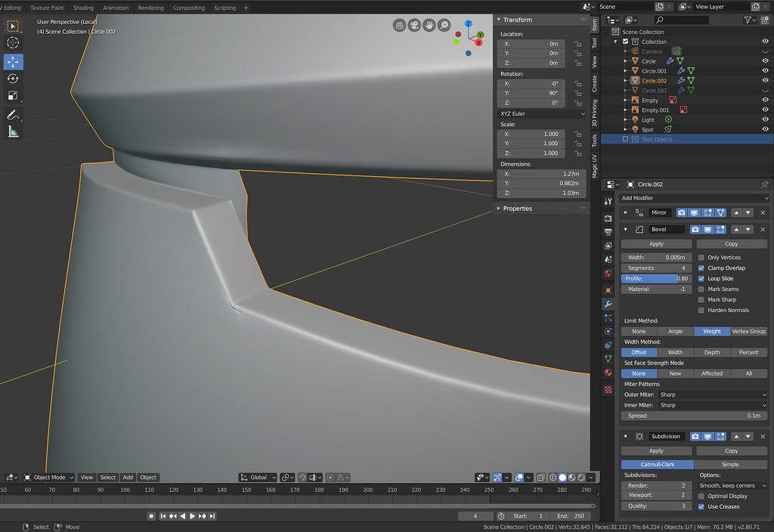Viewport: 774px width, 532px height.
Task: Toggle lock on X location
Action: tap(577, 44)
